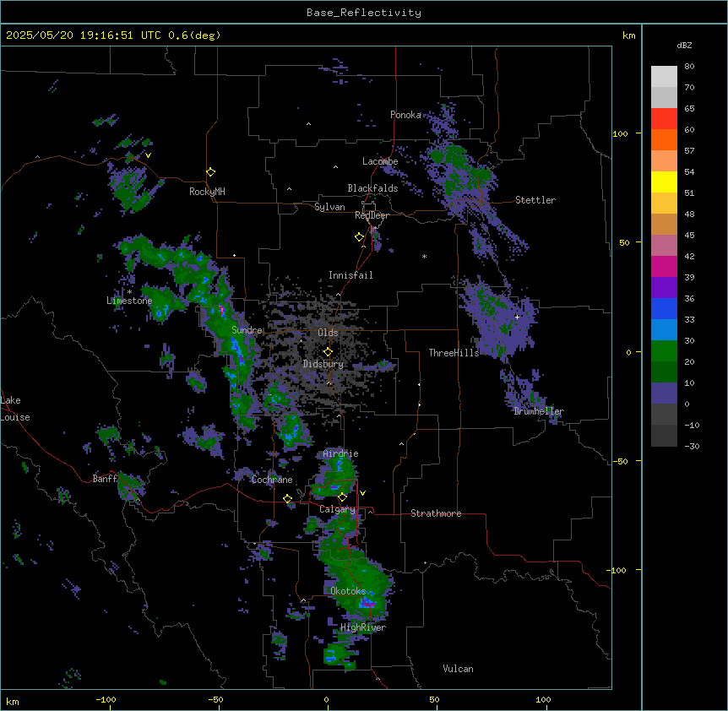Click the yellow diamond marker above Calgary label

[342, 497]
